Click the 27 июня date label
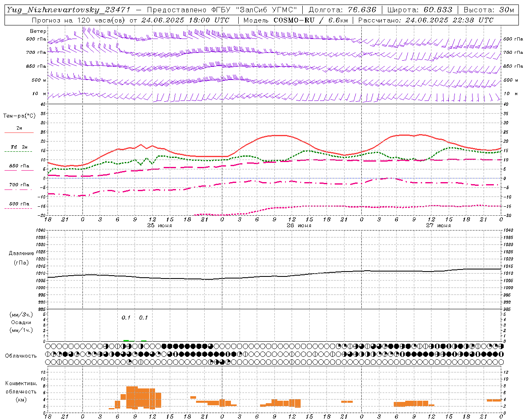This screenshot has height=420, width=525. tap(438, 226)
